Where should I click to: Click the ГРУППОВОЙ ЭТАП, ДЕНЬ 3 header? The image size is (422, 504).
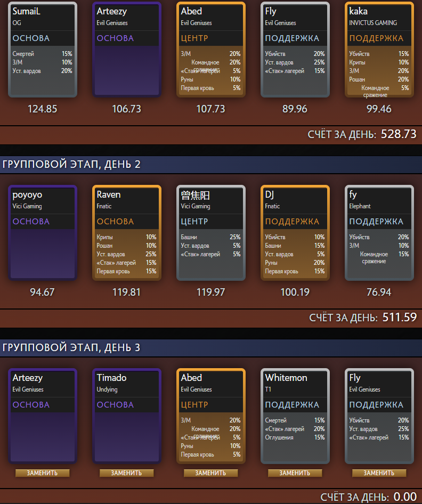point(71,347)
